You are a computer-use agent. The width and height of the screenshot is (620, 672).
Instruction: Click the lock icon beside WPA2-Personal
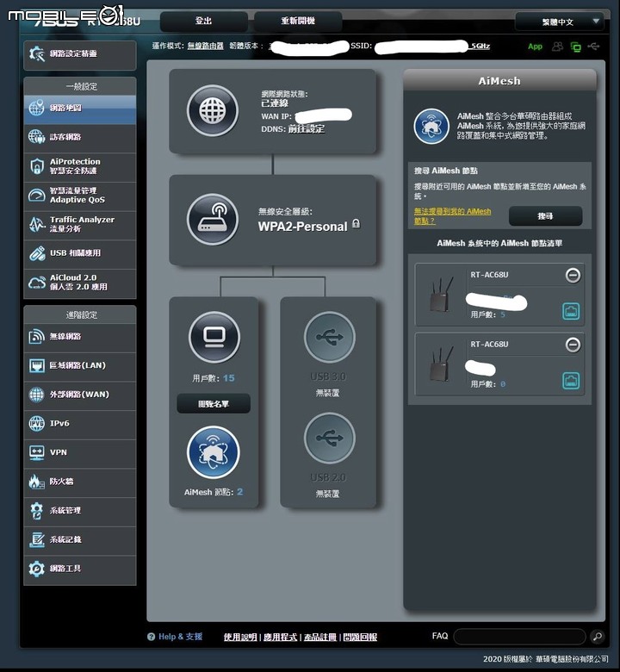356,224
